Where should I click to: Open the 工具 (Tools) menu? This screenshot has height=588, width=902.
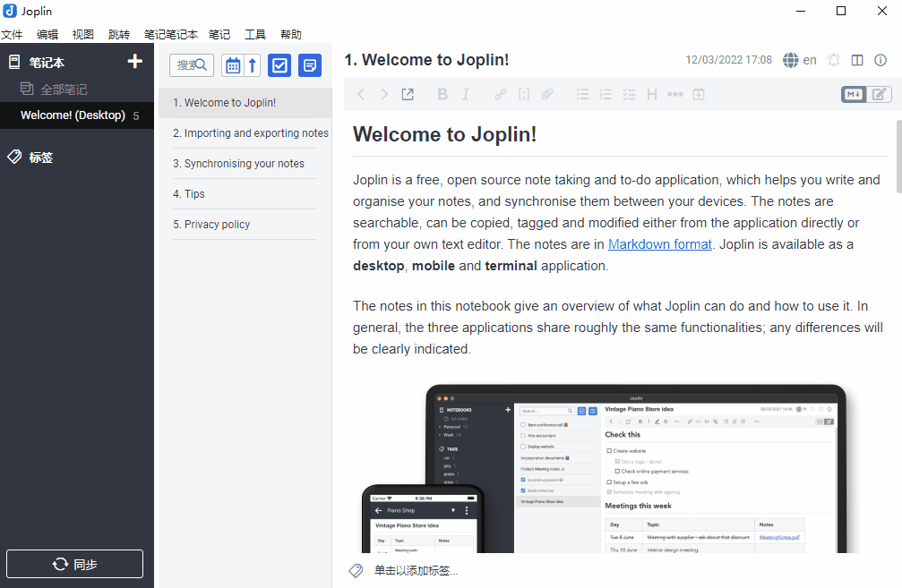click(255, 35)
